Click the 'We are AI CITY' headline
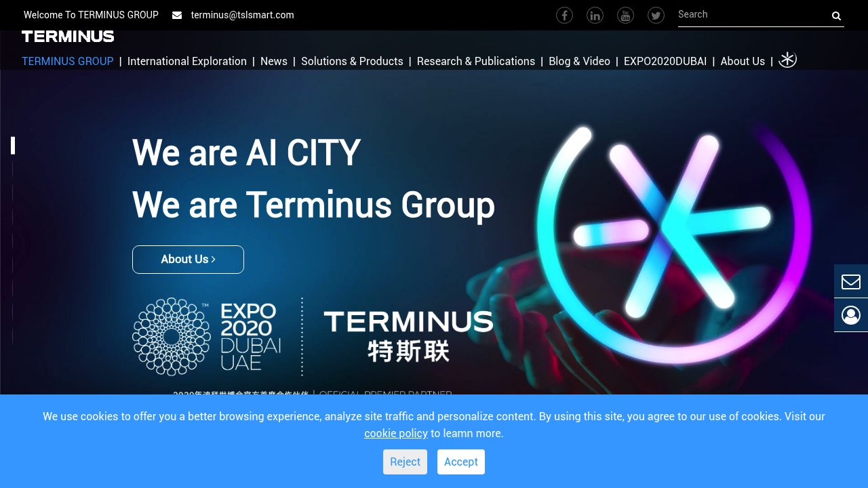868x488 pixels. point(246,152)
